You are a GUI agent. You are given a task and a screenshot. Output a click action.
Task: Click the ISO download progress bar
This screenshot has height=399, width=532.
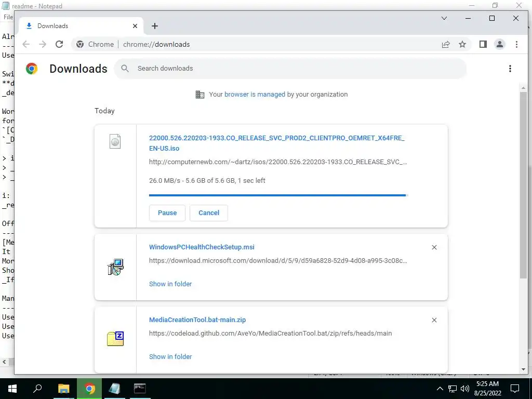click(278, 195)
